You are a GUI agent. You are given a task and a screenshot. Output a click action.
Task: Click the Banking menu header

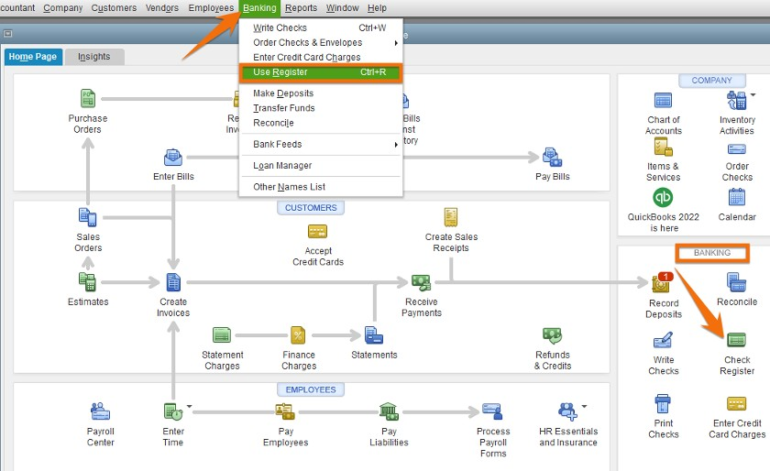[260, 8]
